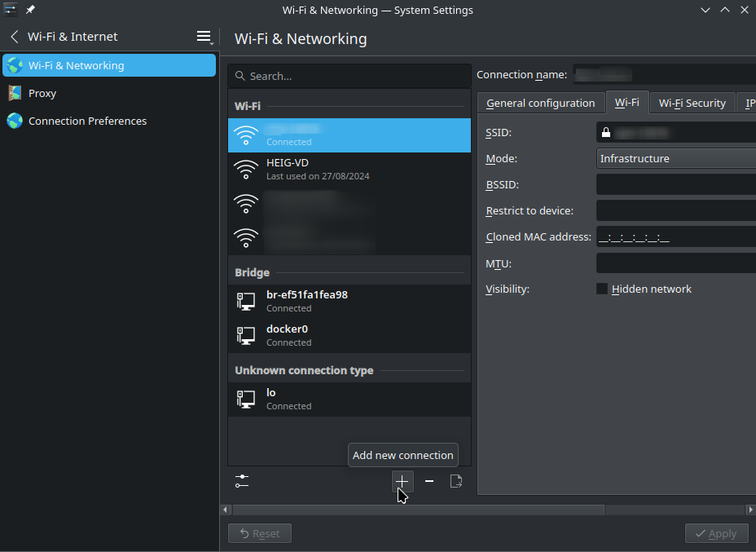Click the add new connection plus icon

(402, 481)
